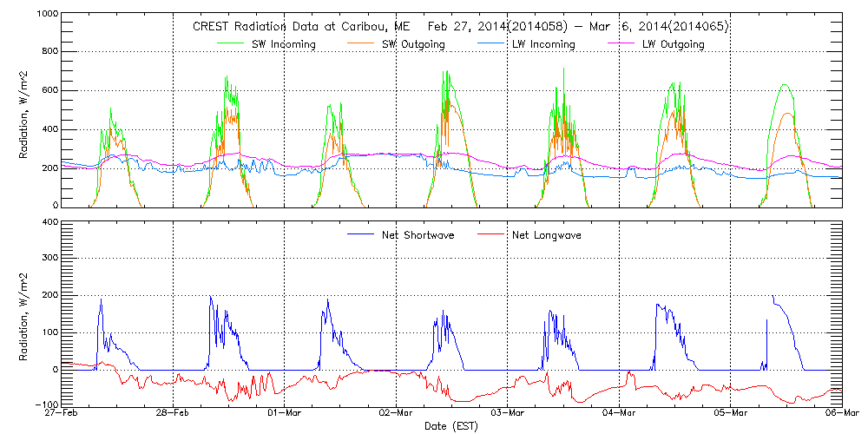Select the 03-Mar x-axis date label
Image resolution: width=868 pixels, height=434 pixels.
coord(508,413)
